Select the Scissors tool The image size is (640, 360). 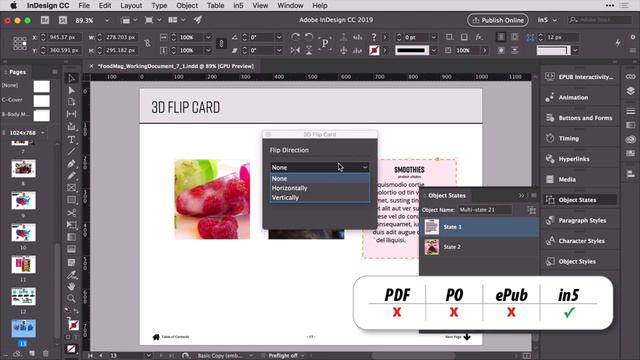72,213
